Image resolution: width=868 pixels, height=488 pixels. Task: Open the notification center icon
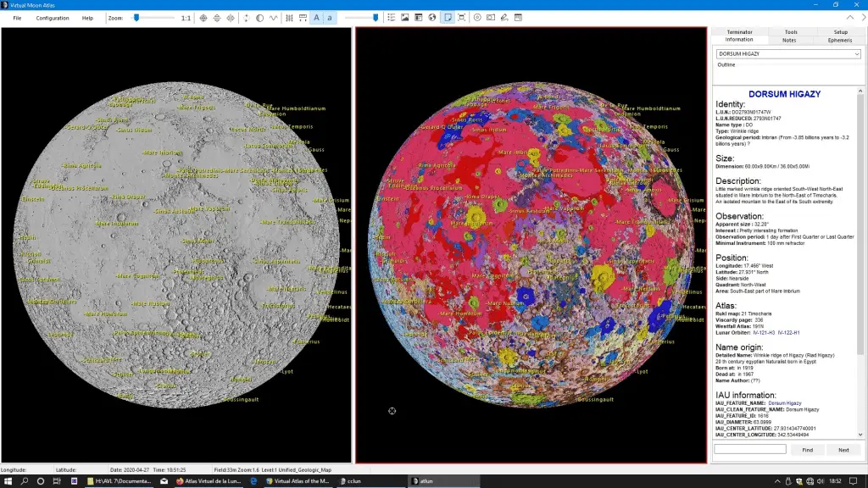(x=854, y=481)
